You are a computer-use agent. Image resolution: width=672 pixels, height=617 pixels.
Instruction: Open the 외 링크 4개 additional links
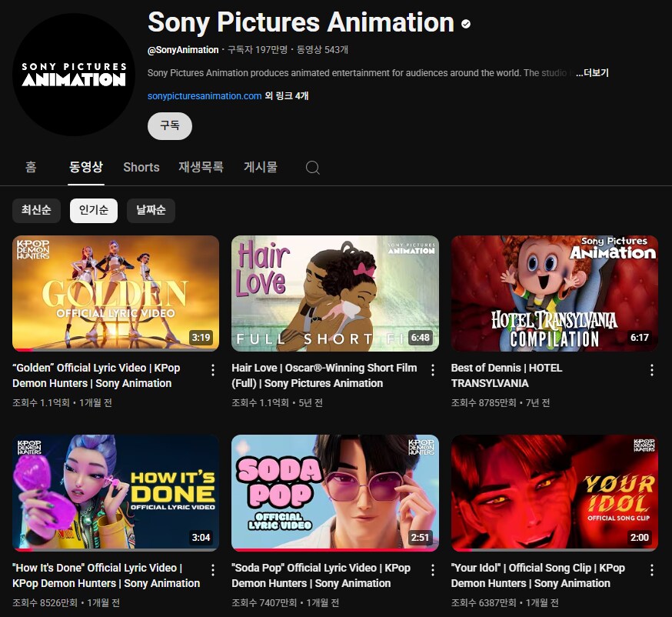286,96
